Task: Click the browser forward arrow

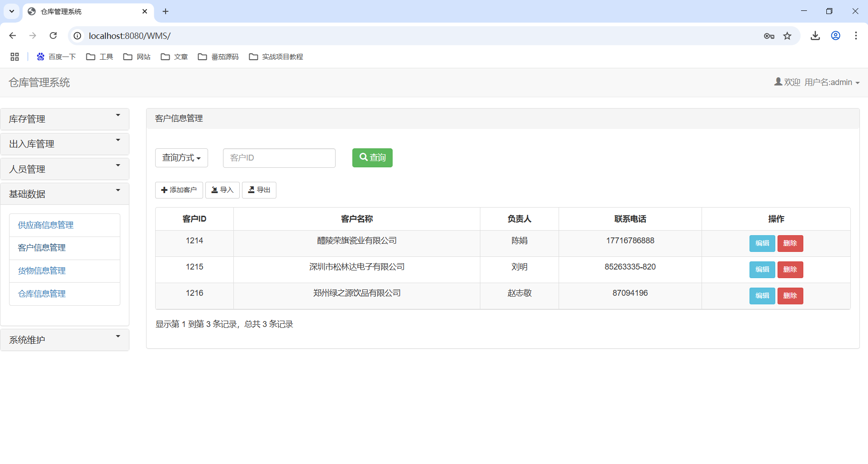Action: [33, 36]
